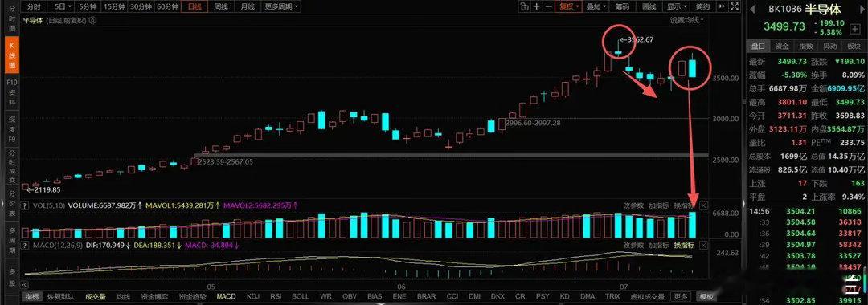Close the MACD indicator panel
The height and width of the screenshot is (305, 868).
(x=703, y=245)
